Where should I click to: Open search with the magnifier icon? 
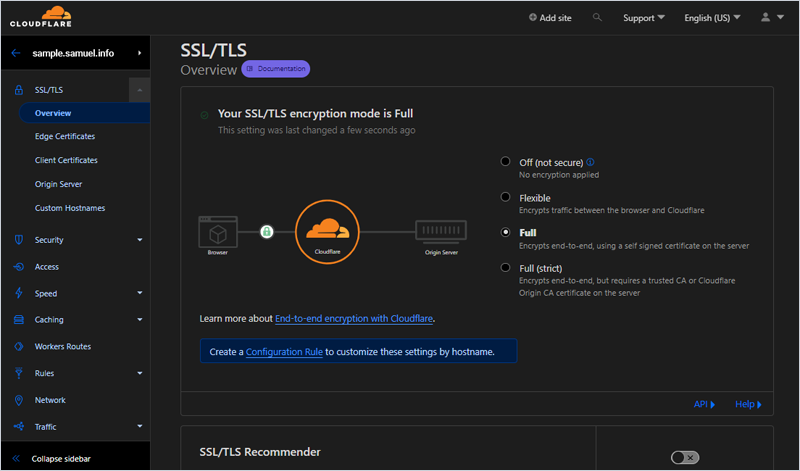597,17
